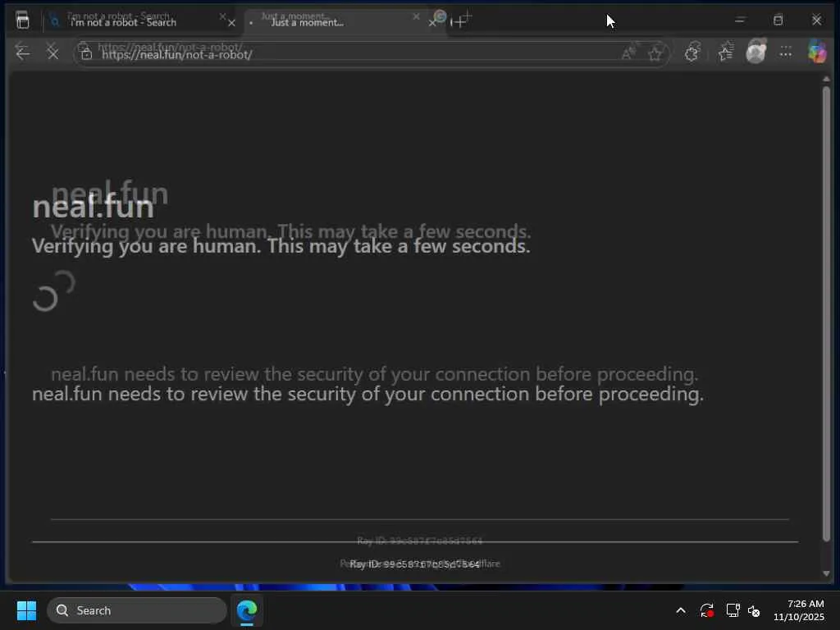Screen dimensions: 840x630
Task: Click the neal.fun heading text
Action: [x=94, y=208]
